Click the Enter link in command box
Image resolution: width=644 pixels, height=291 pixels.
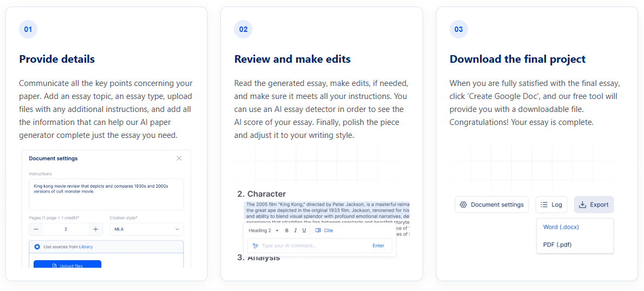click(378, 246)
